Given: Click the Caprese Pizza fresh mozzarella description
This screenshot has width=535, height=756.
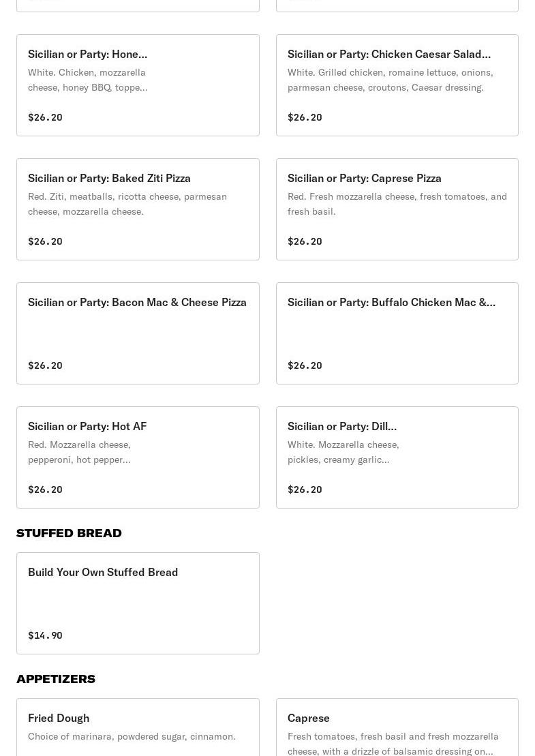Looking at the screenshot, I should pos(397,204).
